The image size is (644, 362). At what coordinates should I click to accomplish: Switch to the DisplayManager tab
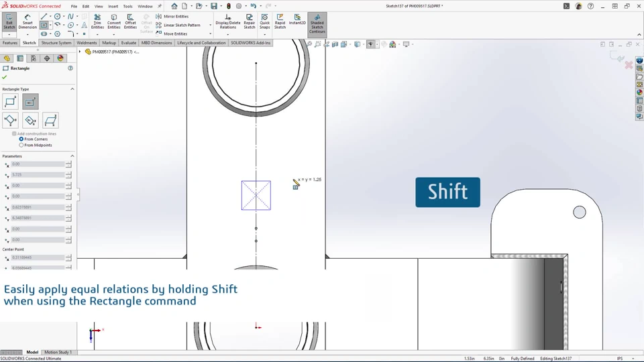(60, 58)
